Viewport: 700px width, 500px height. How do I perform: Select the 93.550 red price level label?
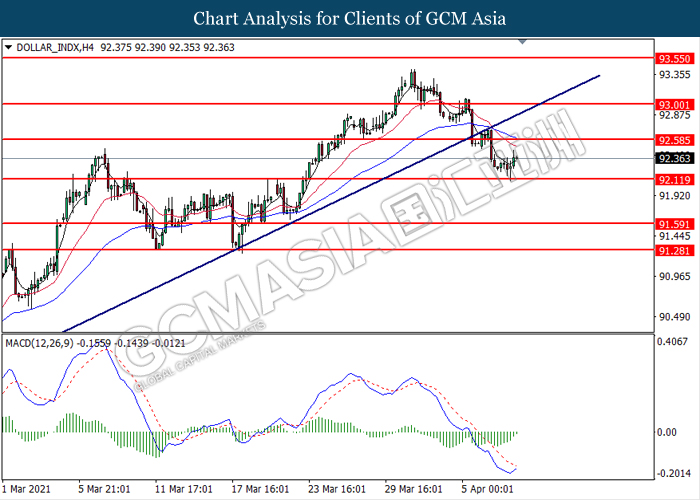coord(675,58)
